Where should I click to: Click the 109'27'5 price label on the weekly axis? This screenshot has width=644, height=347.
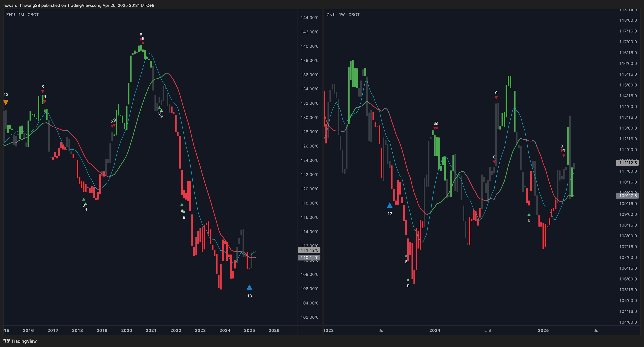click(x=628, y=196)
